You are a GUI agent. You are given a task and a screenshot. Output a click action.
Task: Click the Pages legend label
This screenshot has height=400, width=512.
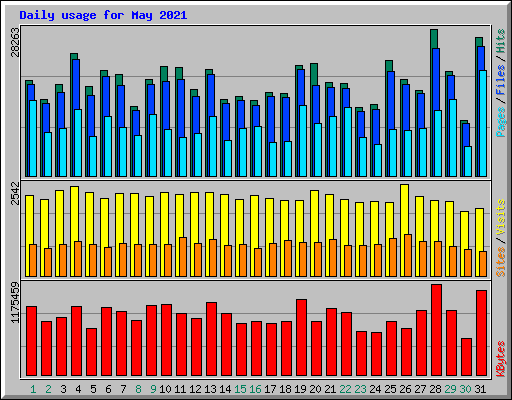click(501, 122)
